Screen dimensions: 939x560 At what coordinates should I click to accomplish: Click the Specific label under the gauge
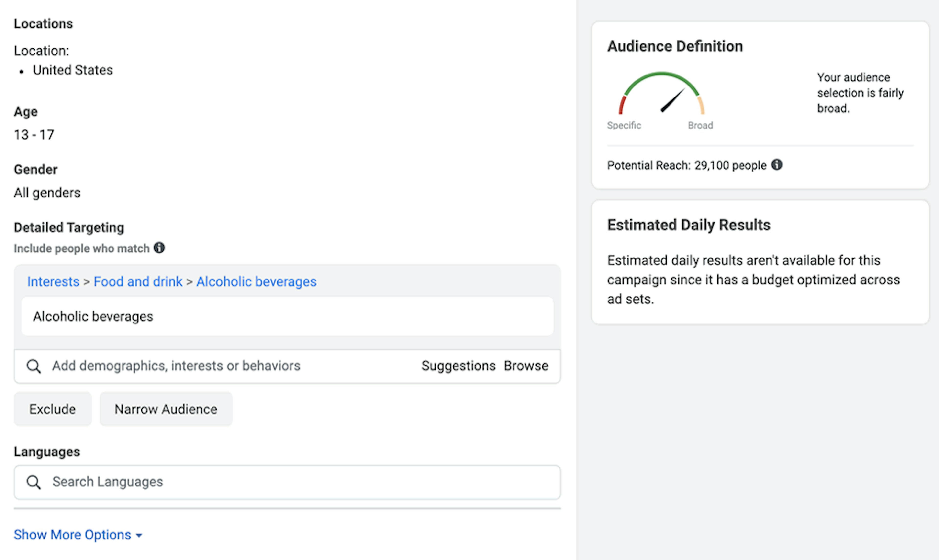tap(624, 125)
